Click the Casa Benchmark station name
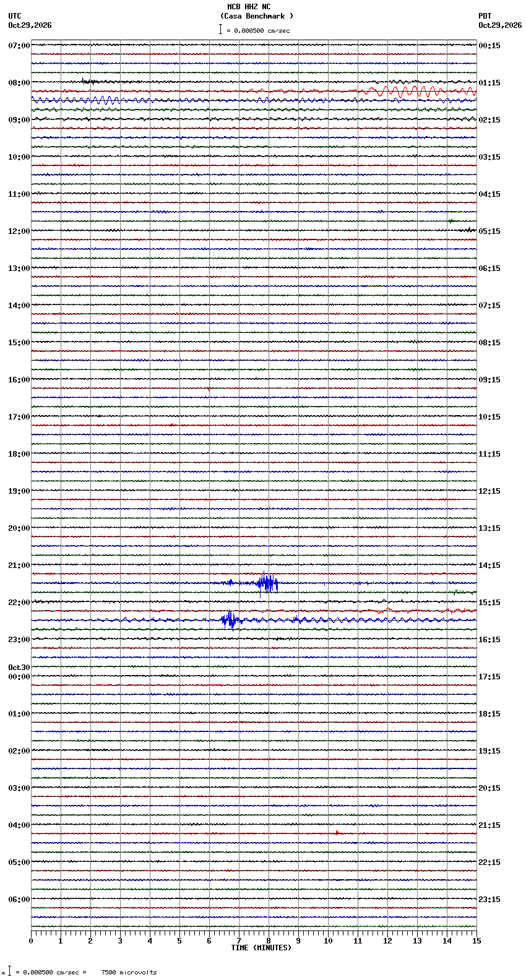 (257, 16)
